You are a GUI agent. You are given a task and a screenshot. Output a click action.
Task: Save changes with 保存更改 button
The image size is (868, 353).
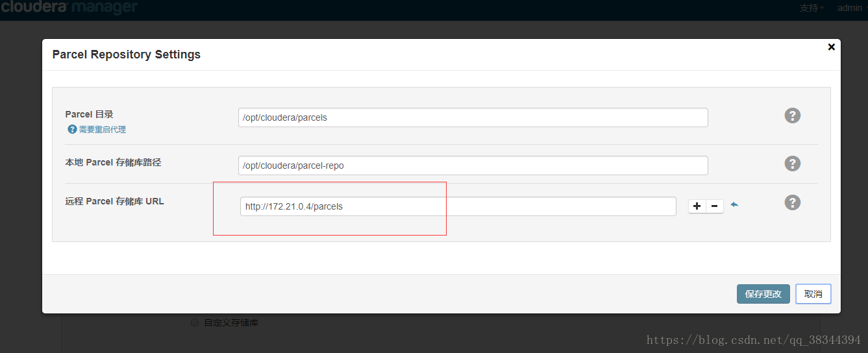[x=763, y=294]
